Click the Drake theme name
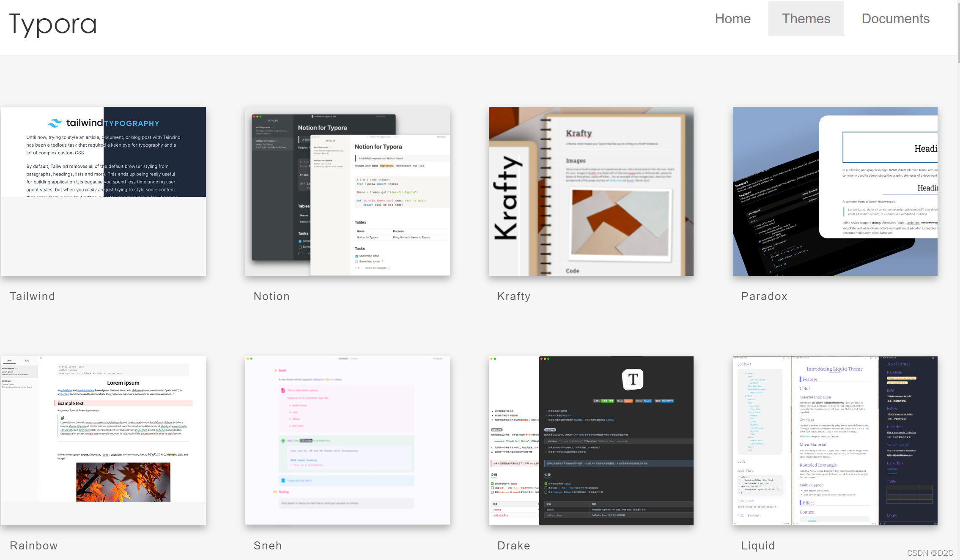This screenshot has height=560, width=960. pos(514,546)
